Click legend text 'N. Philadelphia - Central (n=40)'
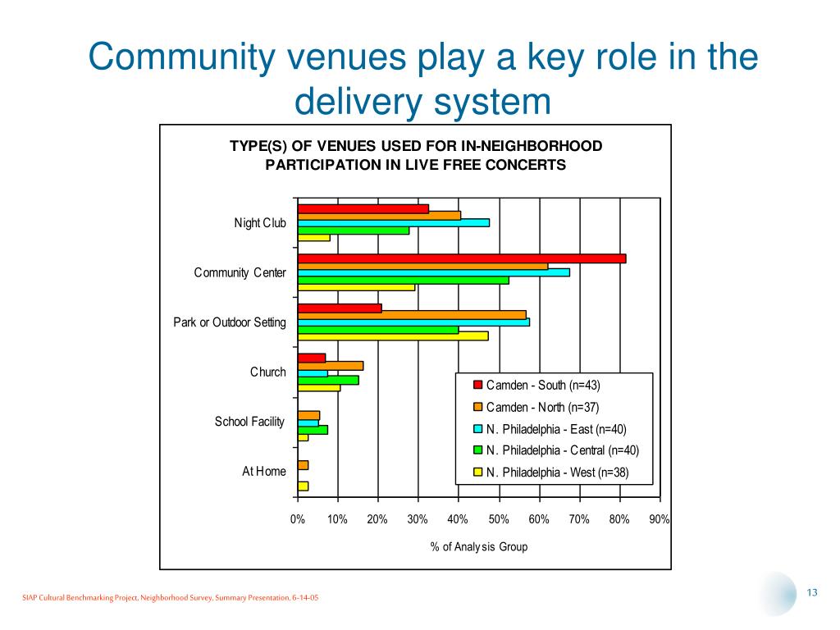Viewport: 840px width, 630px height. point(563,450)
